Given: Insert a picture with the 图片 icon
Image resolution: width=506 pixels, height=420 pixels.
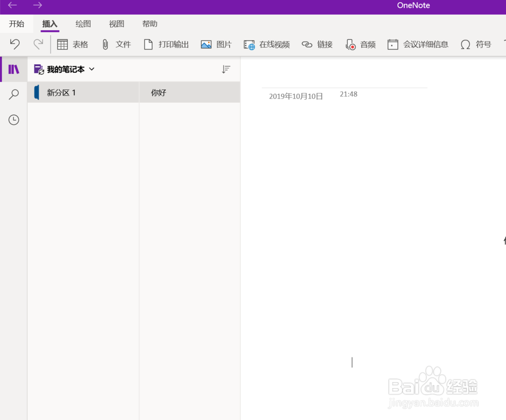Looking at the screenshot, I should 216,44.
